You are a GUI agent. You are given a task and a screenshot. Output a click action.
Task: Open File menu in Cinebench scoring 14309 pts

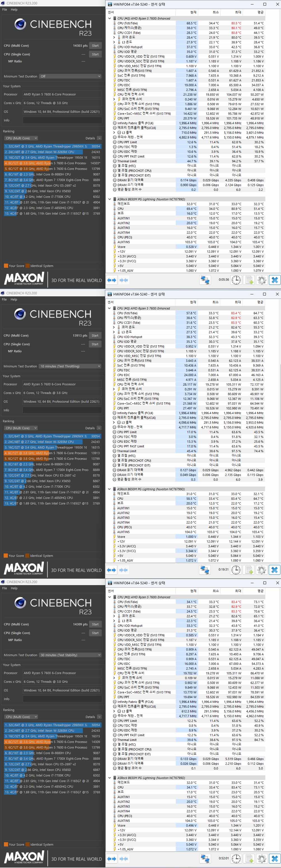tap(4, 588)
